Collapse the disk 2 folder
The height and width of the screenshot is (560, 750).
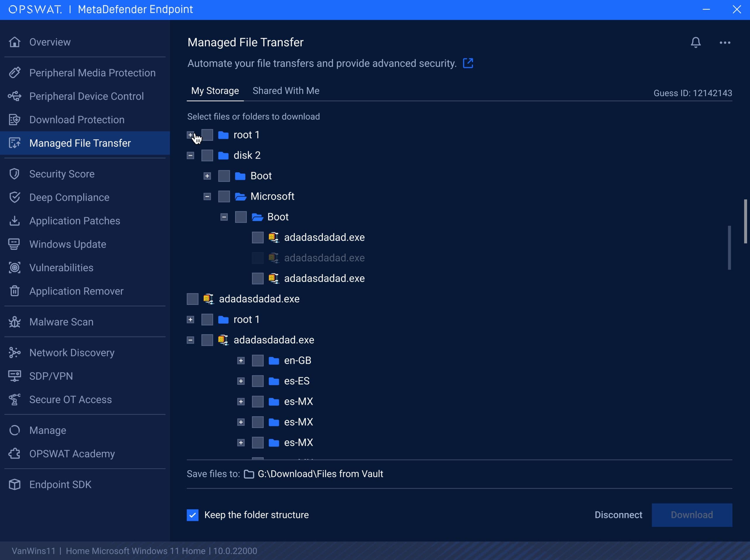(190, 155)
